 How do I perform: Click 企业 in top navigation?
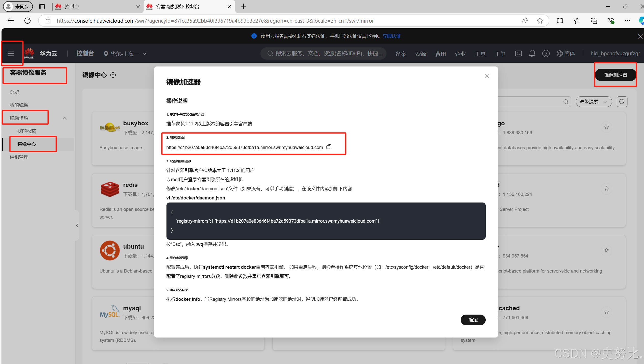pos(460,54)
